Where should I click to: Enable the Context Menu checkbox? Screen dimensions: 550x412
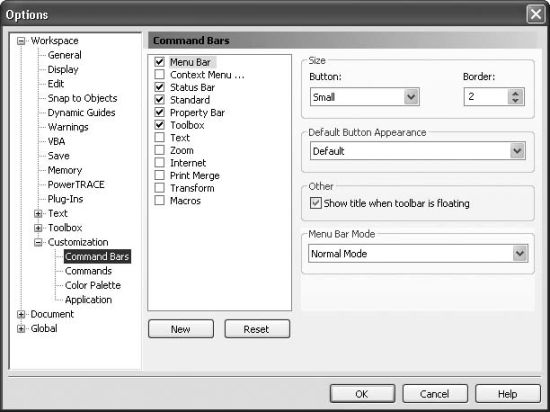160,74
